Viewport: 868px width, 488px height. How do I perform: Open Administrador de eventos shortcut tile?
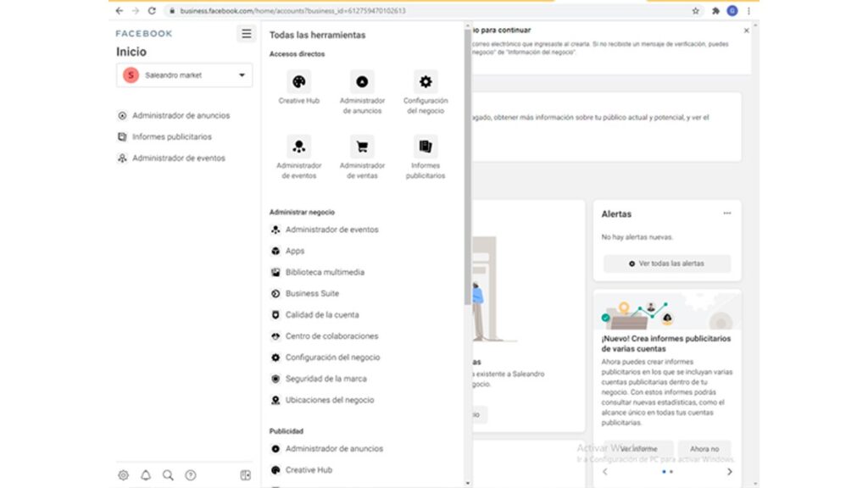[x=299, y=157]
